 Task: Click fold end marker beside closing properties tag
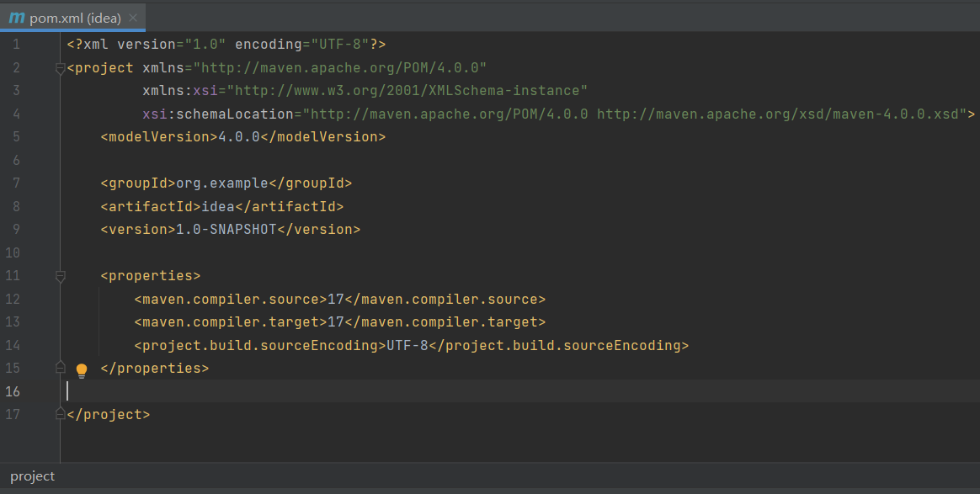[x=60, y=368]
